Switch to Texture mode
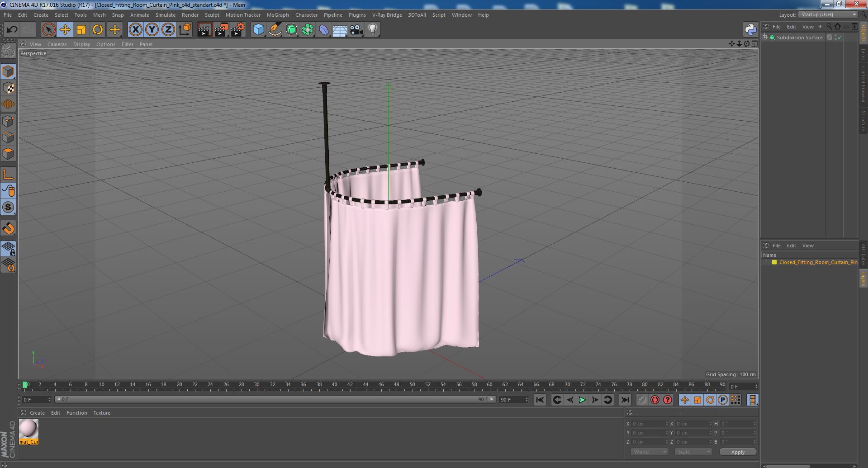Viewport: 868px width, 468px height. coord(8,88)
